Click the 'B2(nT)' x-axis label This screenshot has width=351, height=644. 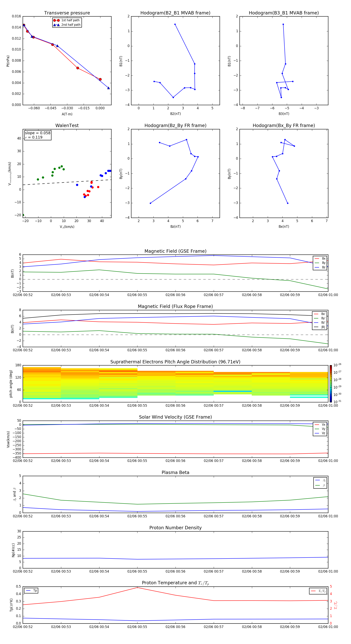175,114
